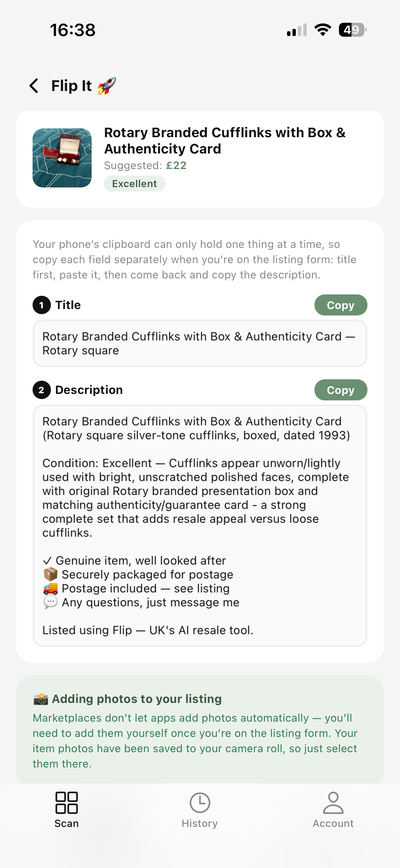Tap the rocket emoji beside Flip It
The image size is (400, 868).
107,86
